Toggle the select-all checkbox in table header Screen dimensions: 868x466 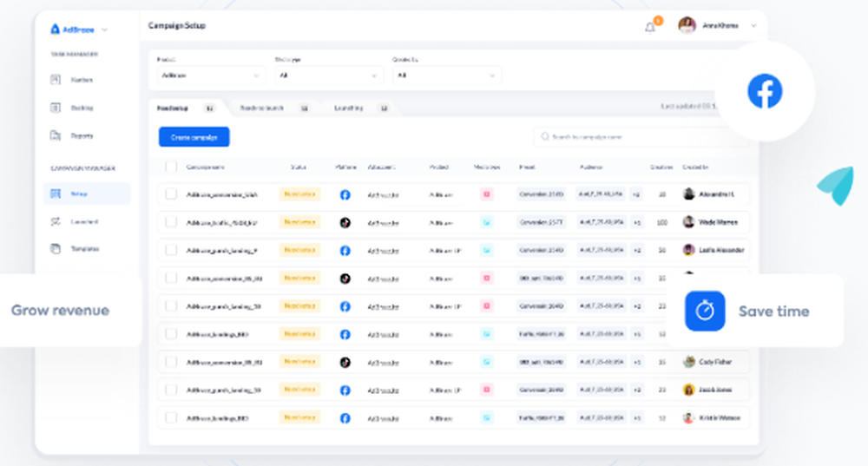pos(171,167)
